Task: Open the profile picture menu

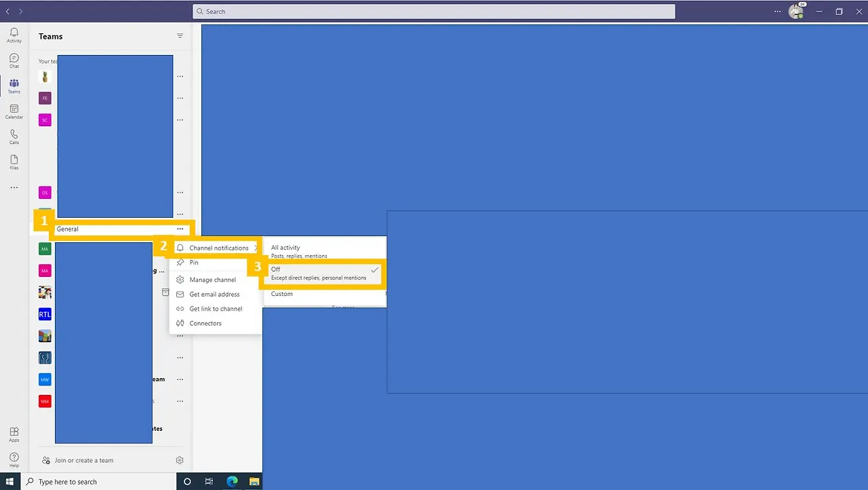Action: point(796,12)
